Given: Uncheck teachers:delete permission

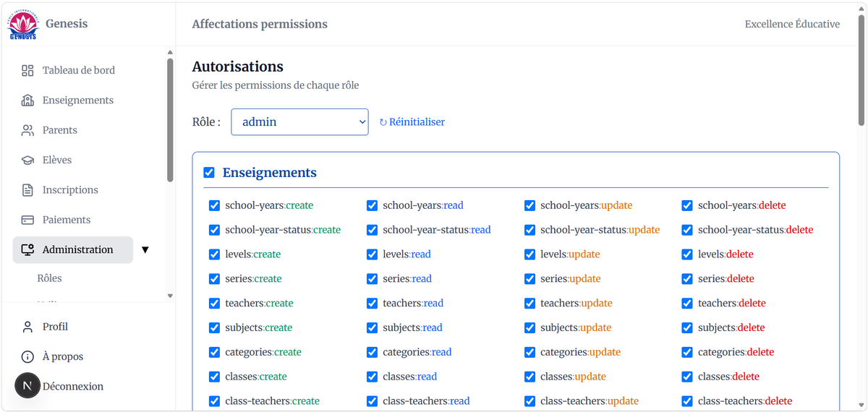Looking at the screenshot, I should 687,304.
